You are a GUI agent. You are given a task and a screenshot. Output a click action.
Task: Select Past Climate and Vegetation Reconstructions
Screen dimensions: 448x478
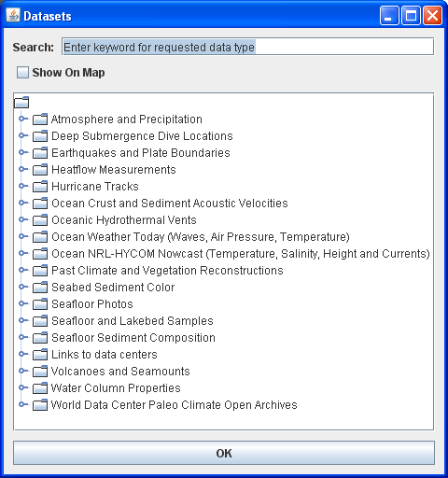[x=167, y=271]
